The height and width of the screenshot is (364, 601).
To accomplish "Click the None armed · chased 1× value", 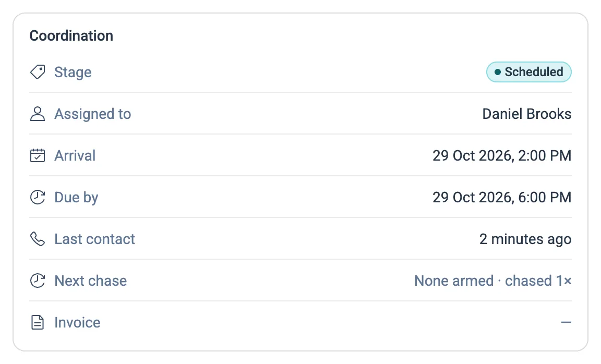I will pyautogui.click(x=493, y=281).
